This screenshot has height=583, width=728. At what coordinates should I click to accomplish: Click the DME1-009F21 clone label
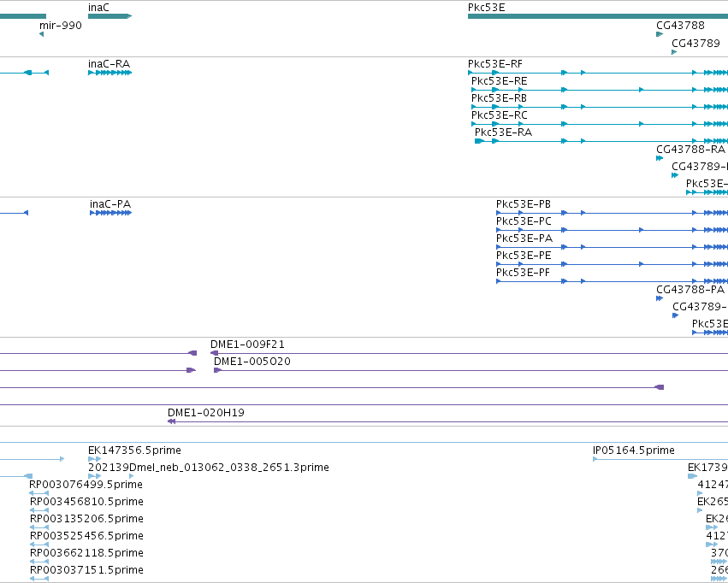click(x=247, y=344)
